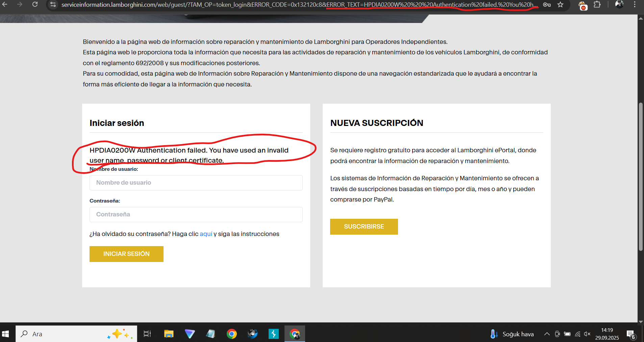Show hidden system tray icons
Viewport: 644px width, 342px height.
(547, 334)
